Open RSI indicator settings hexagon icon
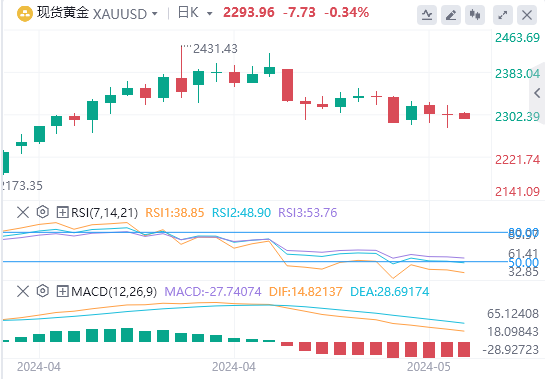 click(x=42, y=212)
